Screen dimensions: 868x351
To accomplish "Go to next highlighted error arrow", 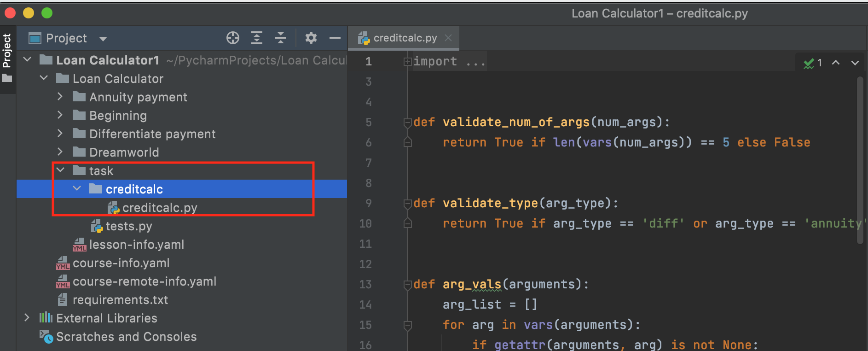I will coord(855,63).
